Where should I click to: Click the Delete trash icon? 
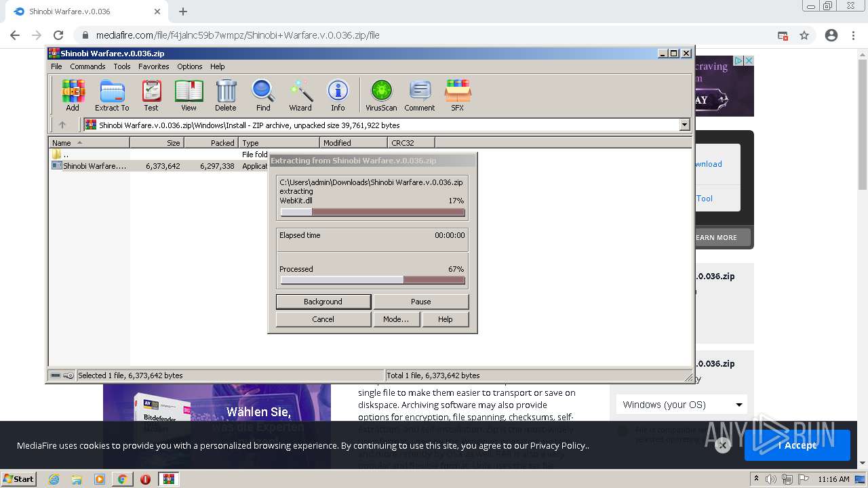click(x=226, y=95)
